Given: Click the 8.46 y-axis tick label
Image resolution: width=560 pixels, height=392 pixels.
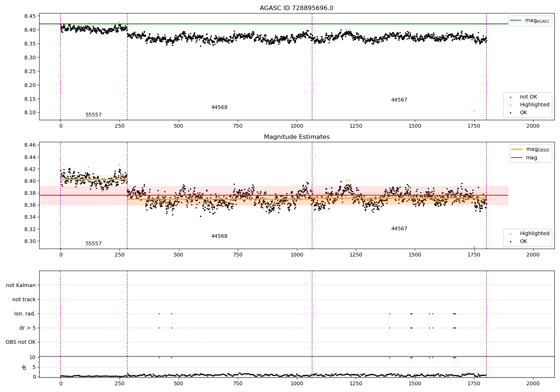Looking at the screenshot, I should click(x=31, y=145).
